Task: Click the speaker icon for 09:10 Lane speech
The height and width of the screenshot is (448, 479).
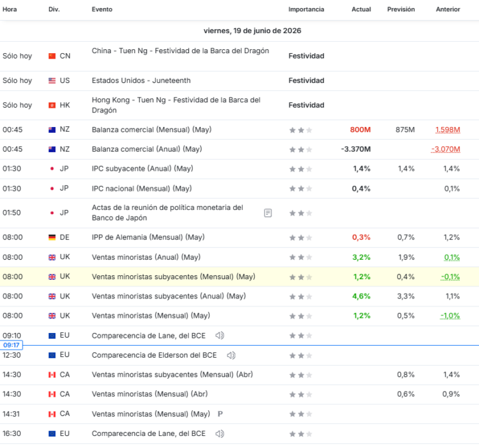Action: point(220,336)
